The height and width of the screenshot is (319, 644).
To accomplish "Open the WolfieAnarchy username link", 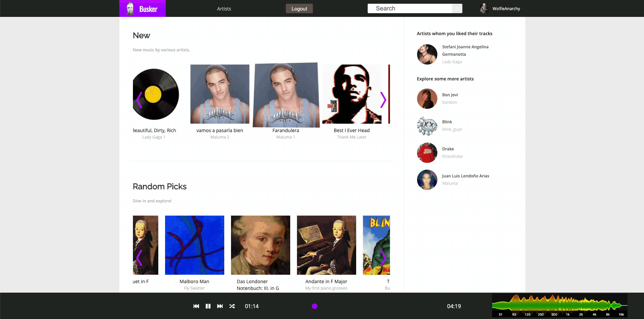I will tap(506, 9).
